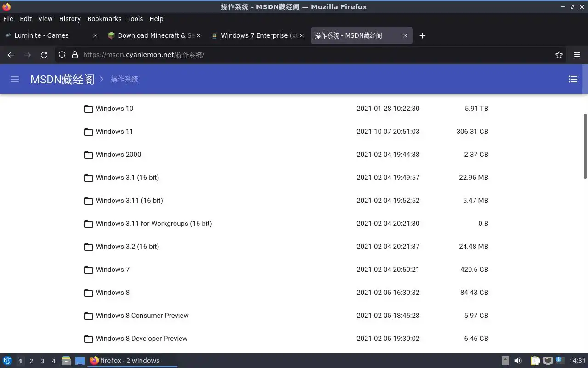Open the notification tray icon with badge
The width and height of the screenshot is (588, 368).
click(x=560, y=360)
